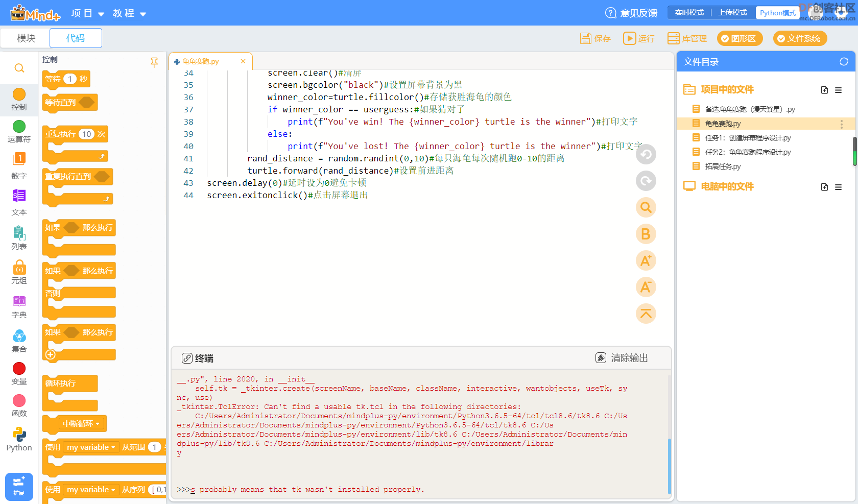Click 清除输出 in the terminal
Image resolution: width=858 pixels, height=504 pixels.
point(622,358)
